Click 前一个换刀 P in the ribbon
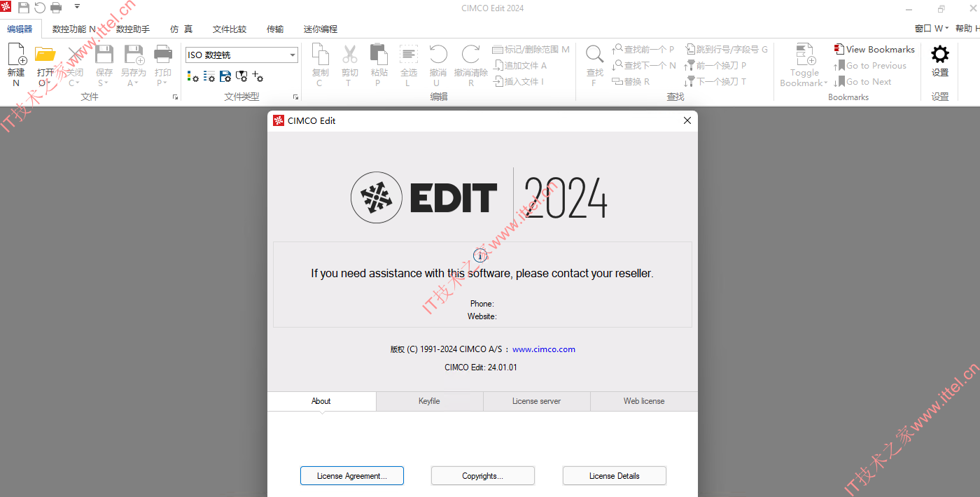This screenshot has width=980, height=497. [715, 66]
